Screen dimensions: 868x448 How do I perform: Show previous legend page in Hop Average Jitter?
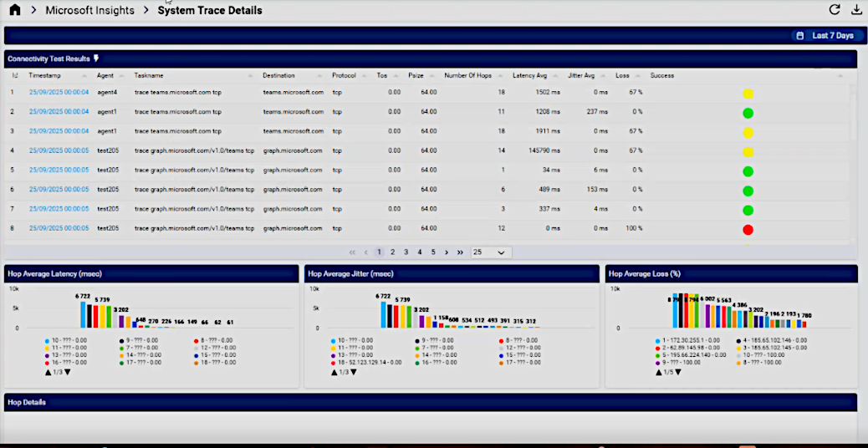334,372
